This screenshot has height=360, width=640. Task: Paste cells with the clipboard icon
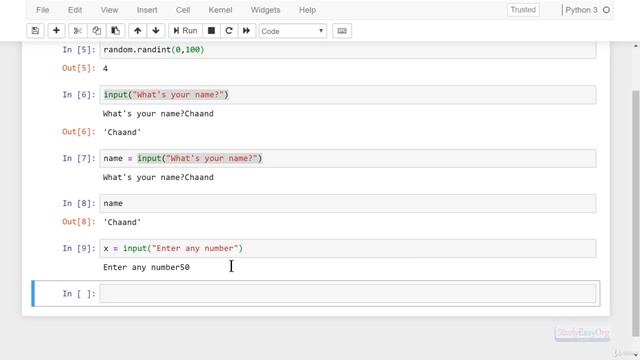[116, 31]
